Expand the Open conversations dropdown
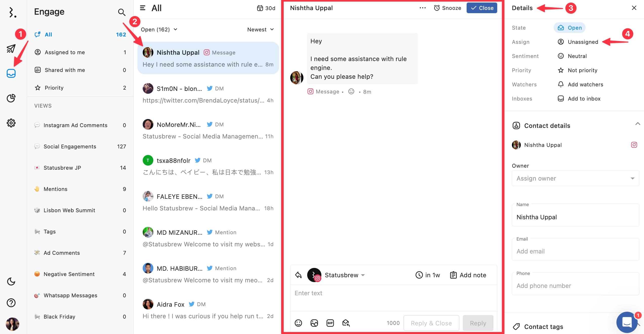 click(x=160, y=29)
